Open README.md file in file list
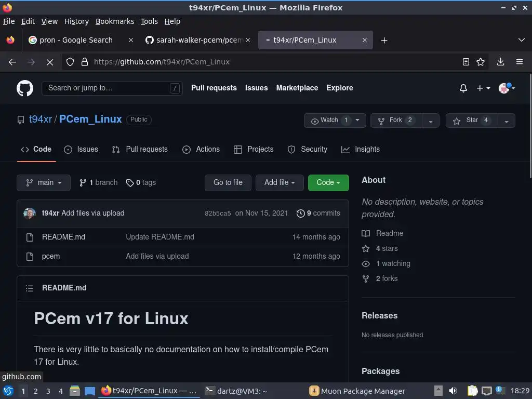Image resolution: width=532 pixels, height=399 pixels. coord(63,237)
